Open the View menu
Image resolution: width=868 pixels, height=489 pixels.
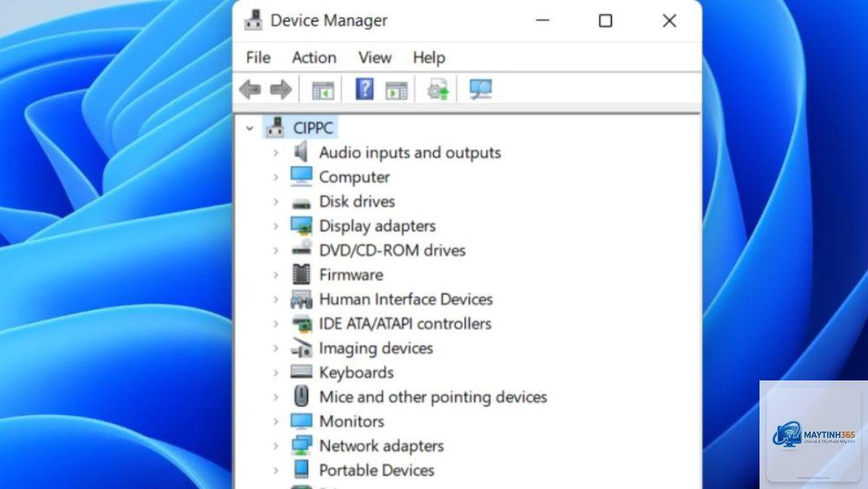(375, 57)
